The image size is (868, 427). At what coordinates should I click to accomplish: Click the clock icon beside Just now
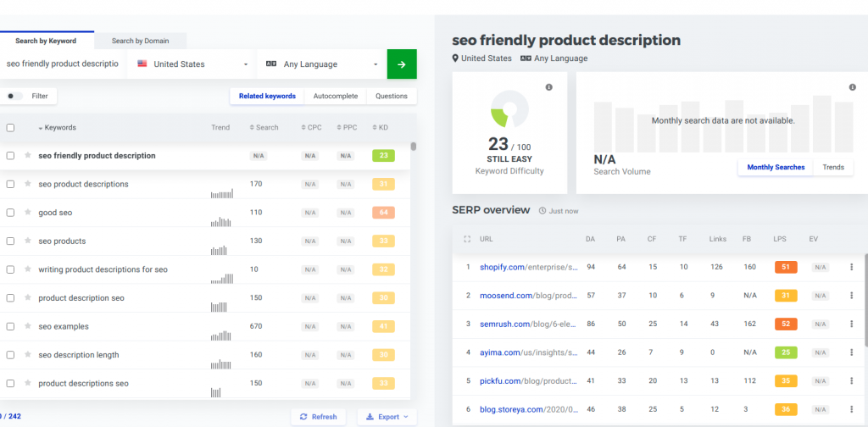click(542, 211)
